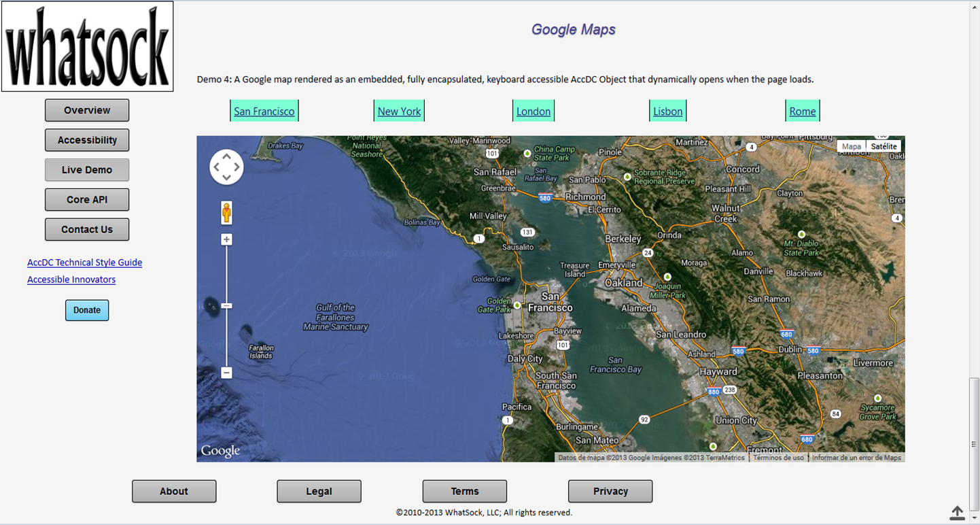Screen dimensions: 980x525
Task: Click the whatsock logo
Action: [x=87, y=46]
